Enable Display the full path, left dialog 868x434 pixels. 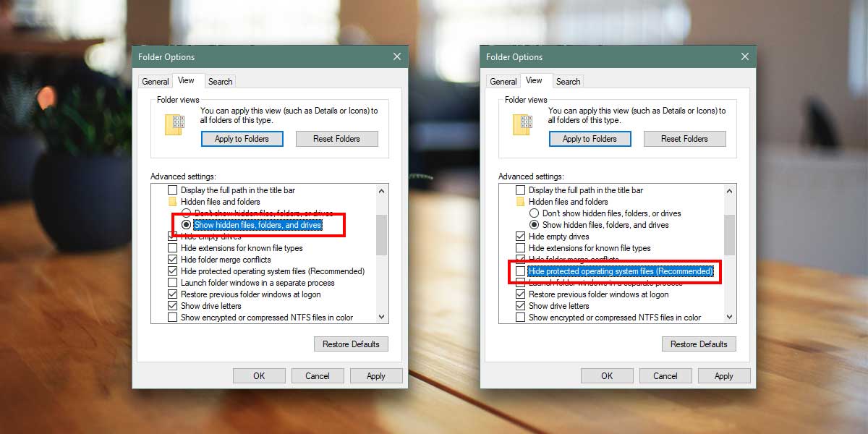tap(172, 190)
